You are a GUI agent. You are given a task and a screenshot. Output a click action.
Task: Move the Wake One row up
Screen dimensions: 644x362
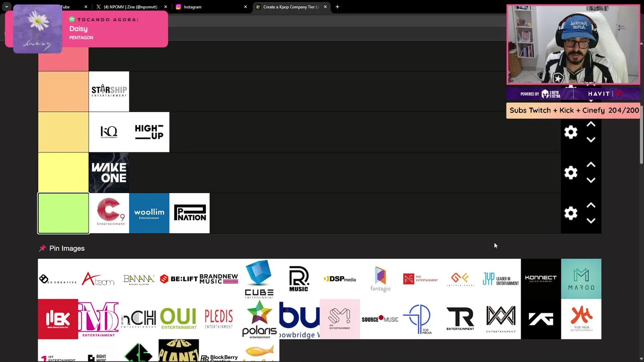click(591, 165)
